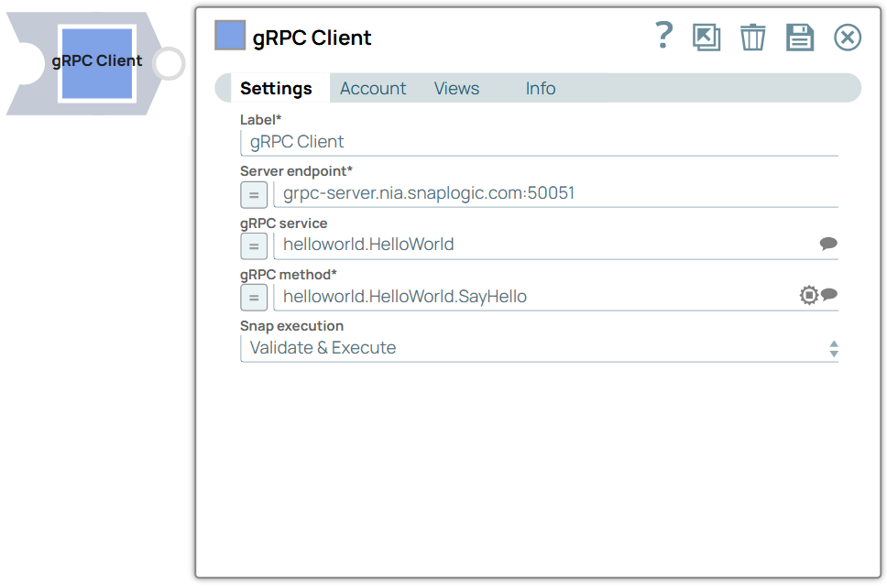This screenshot has height=588, width=887.
Task: Open suggestions bubble for gRPC method
Action: (x=829, y=295)
